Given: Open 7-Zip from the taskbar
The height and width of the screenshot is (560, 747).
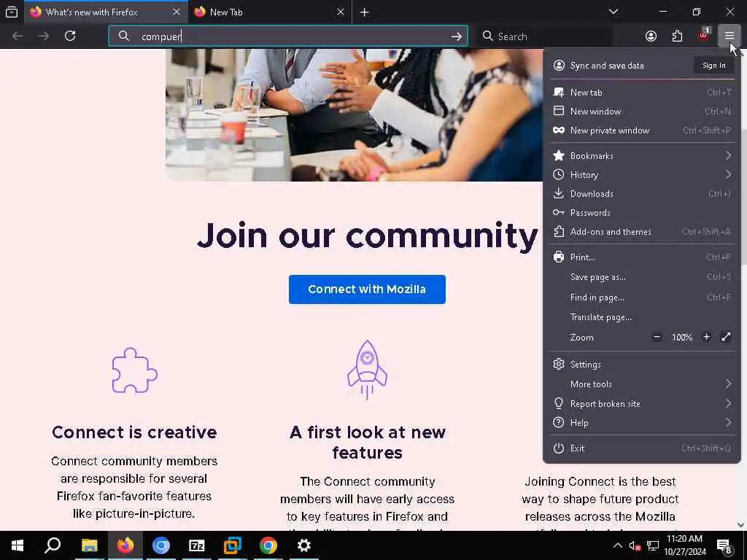Looking at the screenshot, I should (197, 545).
